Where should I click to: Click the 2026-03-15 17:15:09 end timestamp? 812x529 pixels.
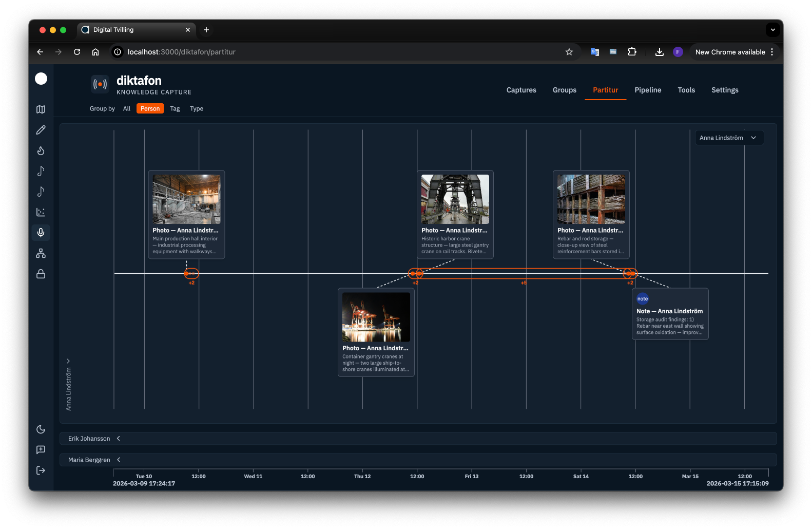738,484
